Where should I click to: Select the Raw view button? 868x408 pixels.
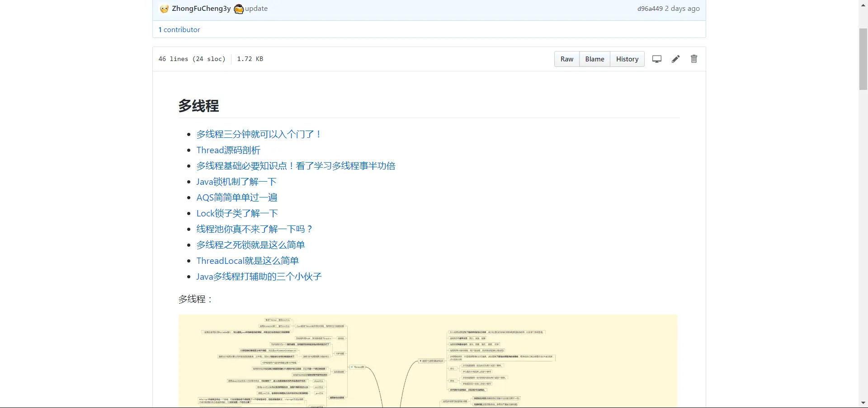point(566,59)
